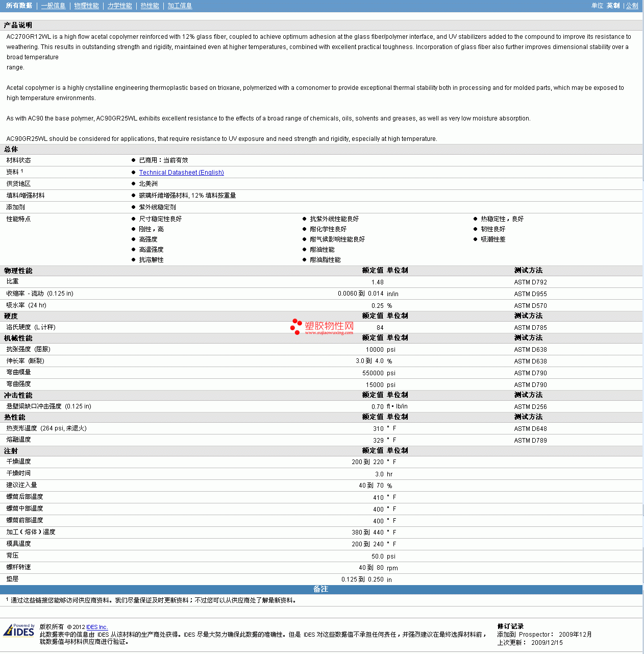
Task: Click 伸长率 (断裂) row label
Action: click(25, 361)
